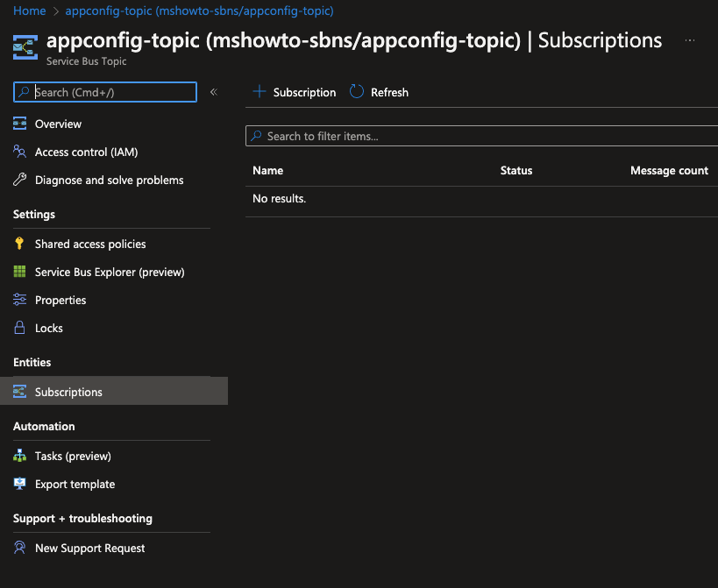The height and width of the screenshot is (588, 718).
Task: Open Access control (IAM)
Action: coord(86,152)
